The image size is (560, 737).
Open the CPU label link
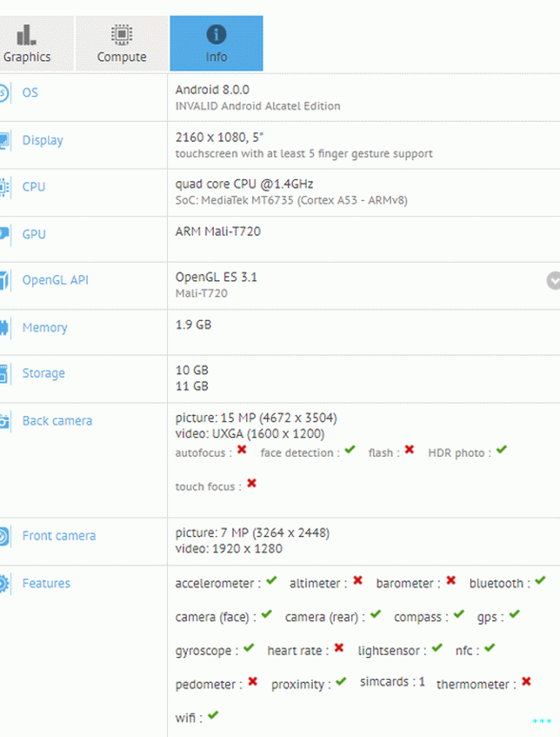(x=34, y=187)
